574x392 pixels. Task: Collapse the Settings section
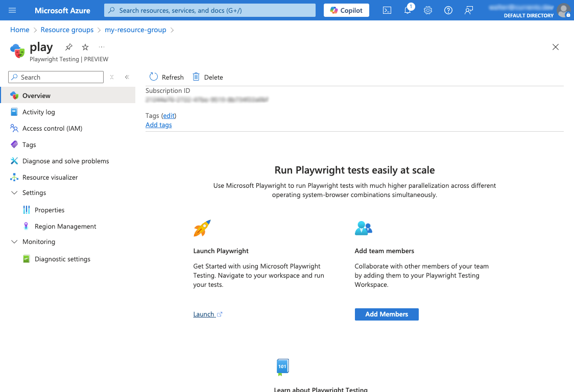pyautogui.click(x=14, y=193)
